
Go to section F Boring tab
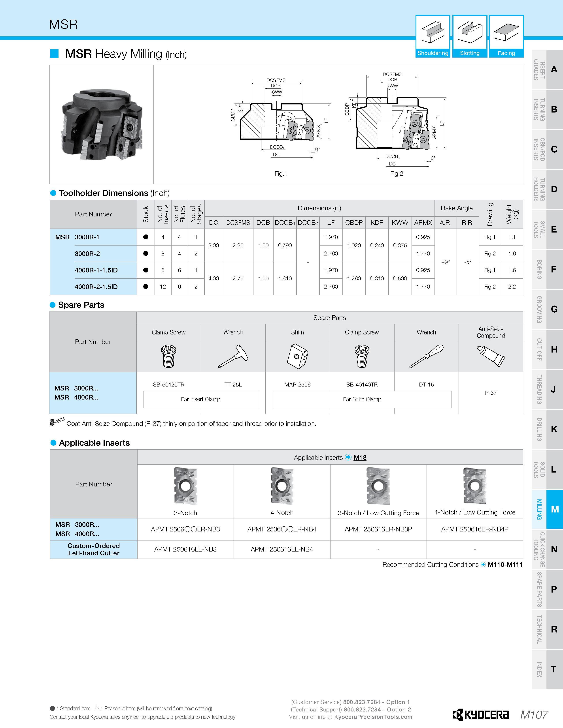coord(547,269)
